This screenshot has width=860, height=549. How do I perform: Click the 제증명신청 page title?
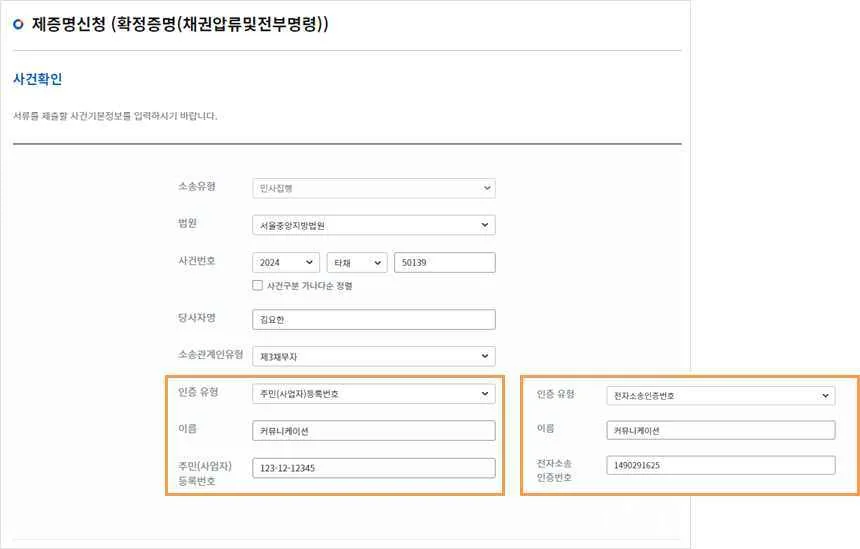(180, 24)
